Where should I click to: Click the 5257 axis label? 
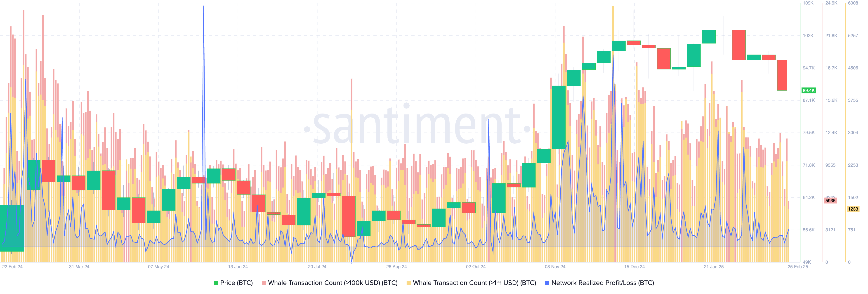pos(853,36)
